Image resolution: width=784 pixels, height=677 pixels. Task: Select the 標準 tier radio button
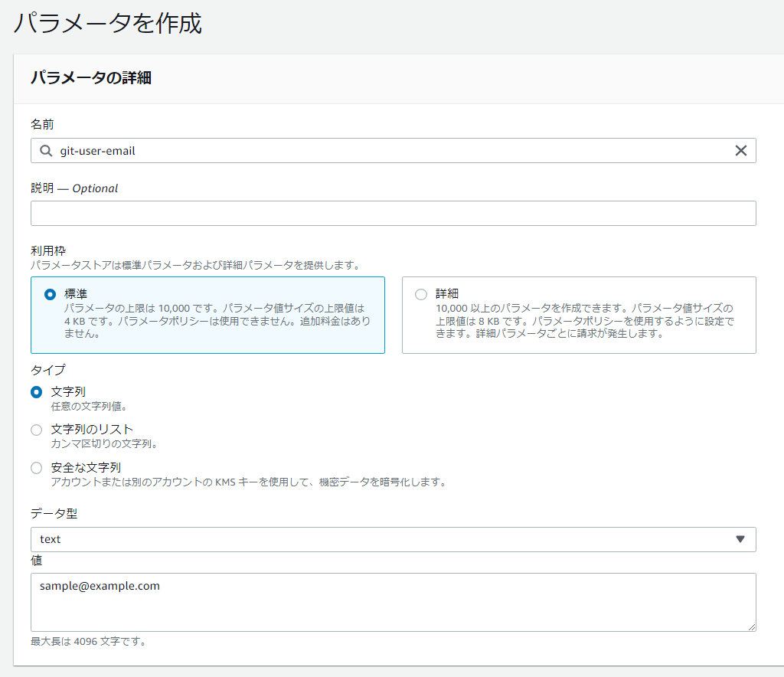[48, 293]
